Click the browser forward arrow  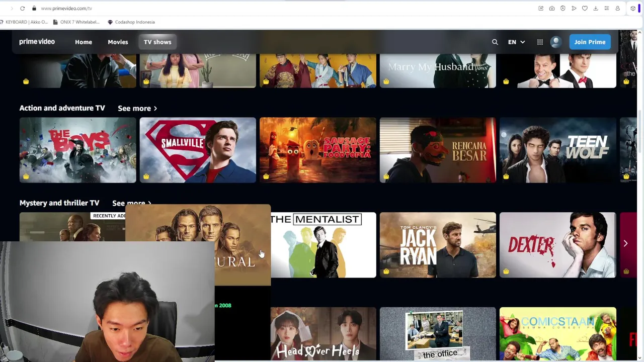12,8
